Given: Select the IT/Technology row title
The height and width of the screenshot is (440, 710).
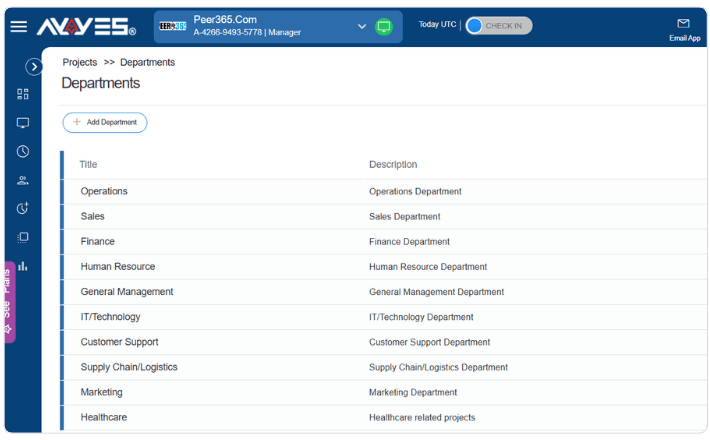Looking at the screenshot, I should [x=110, y=317].
